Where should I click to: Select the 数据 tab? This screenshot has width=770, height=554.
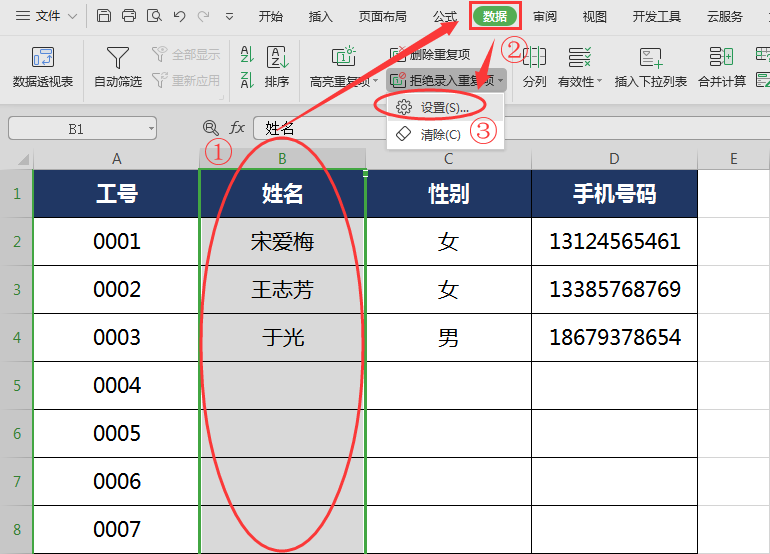(495, 16)
